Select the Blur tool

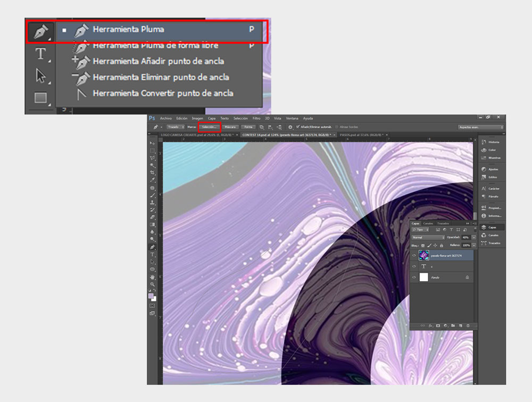pyautogui.click(x=152, y=232)
